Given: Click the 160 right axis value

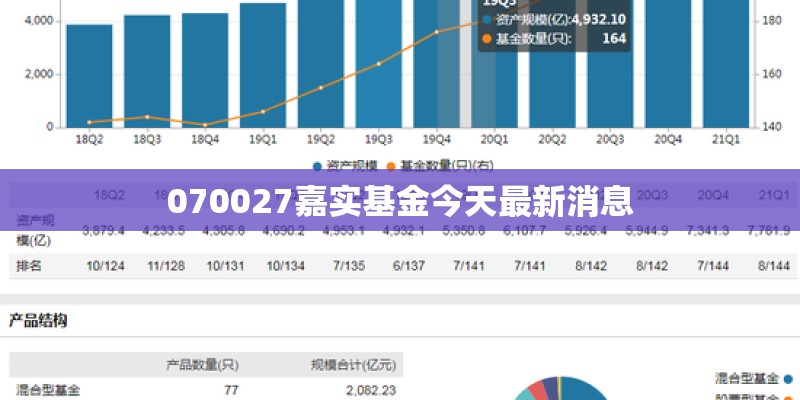Looking at the screenshot, I should [x=772, y=74].
